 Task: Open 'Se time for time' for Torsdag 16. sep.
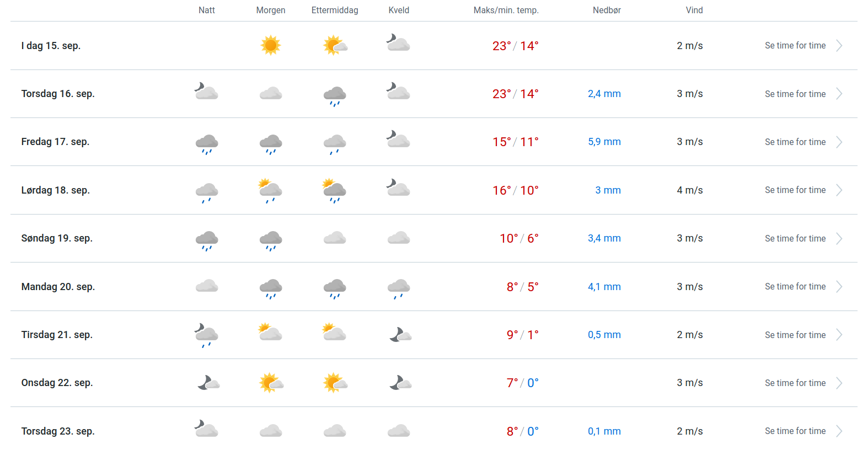[795, 94]
